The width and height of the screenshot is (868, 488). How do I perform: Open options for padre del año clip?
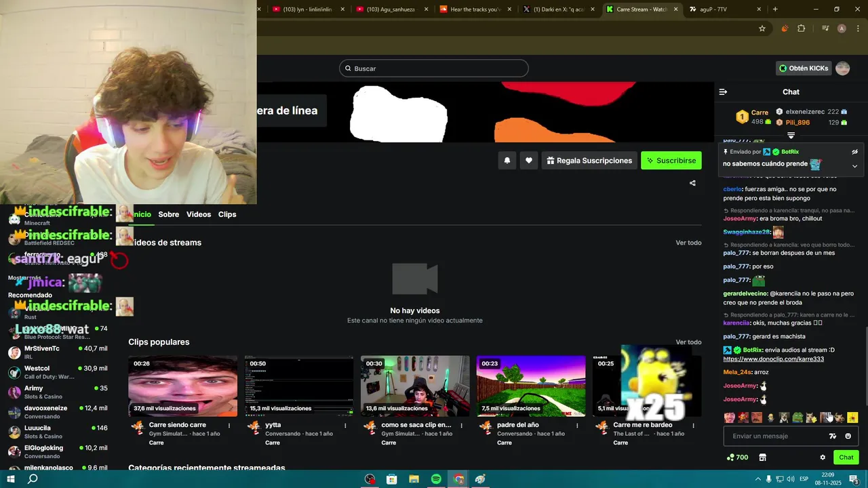point(577,426)
